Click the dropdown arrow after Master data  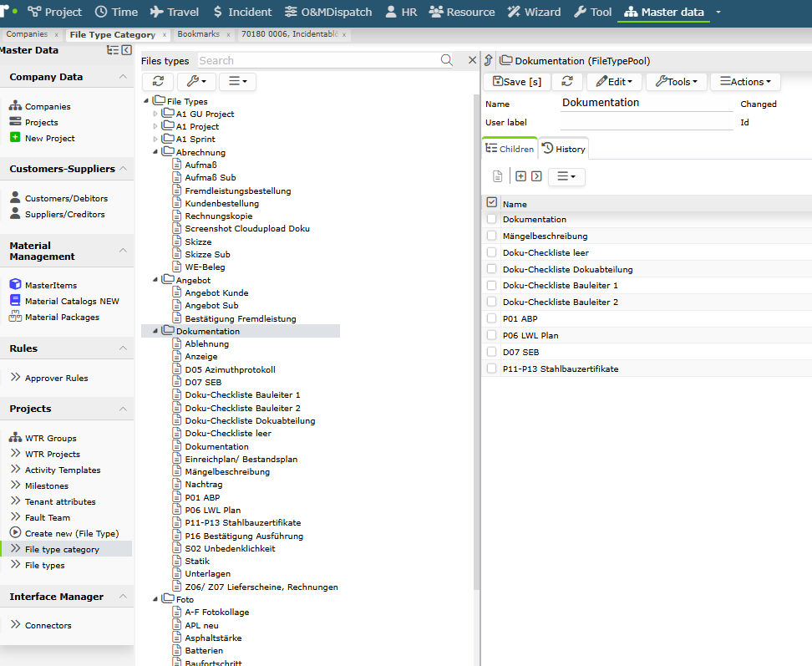click(718, 12)
